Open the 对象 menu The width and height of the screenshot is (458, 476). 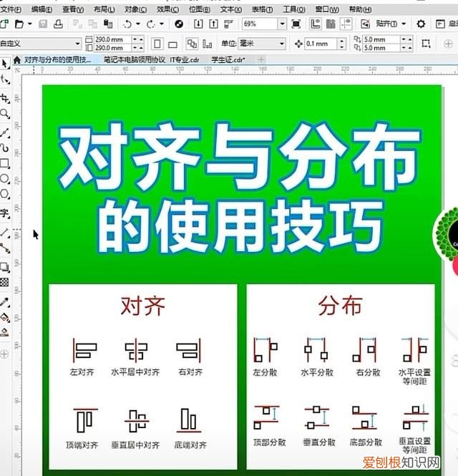click(x=135, y=10)
